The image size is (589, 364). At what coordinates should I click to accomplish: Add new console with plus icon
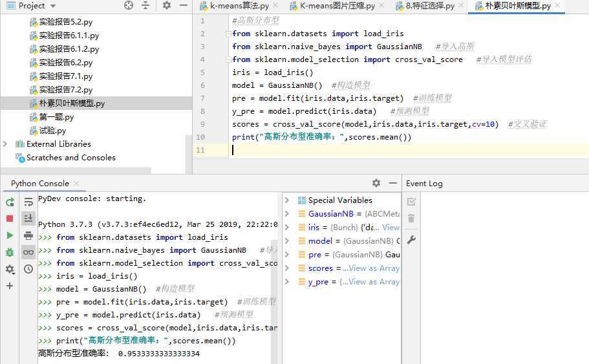(10, 286)
